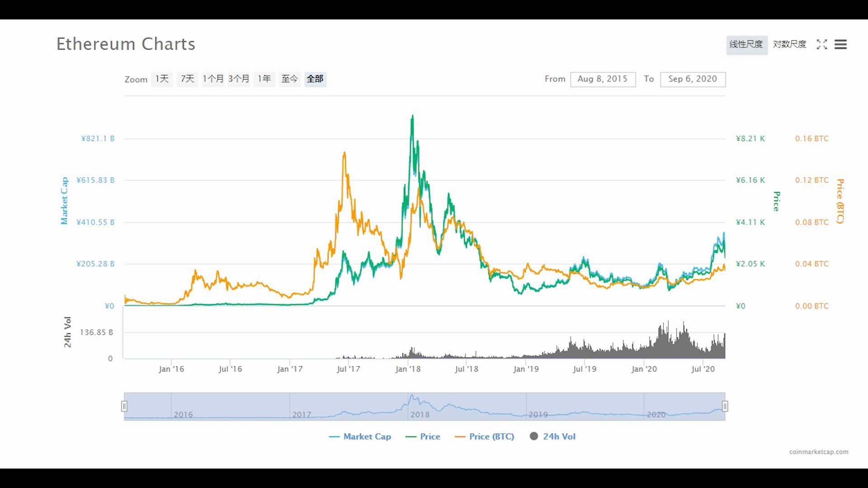Toggle 24h Vol series in legend
The image size is (868, 488).
coord(552,436)
